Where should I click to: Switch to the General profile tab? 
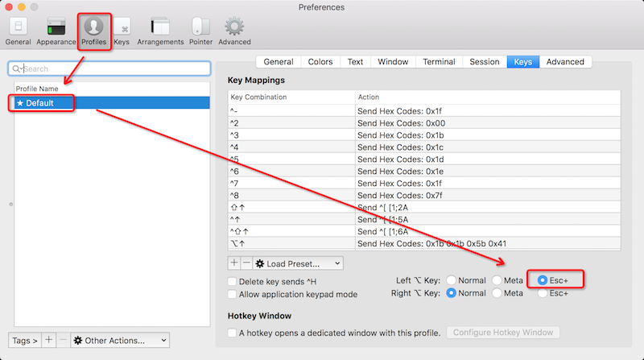(x=279, y=62)
